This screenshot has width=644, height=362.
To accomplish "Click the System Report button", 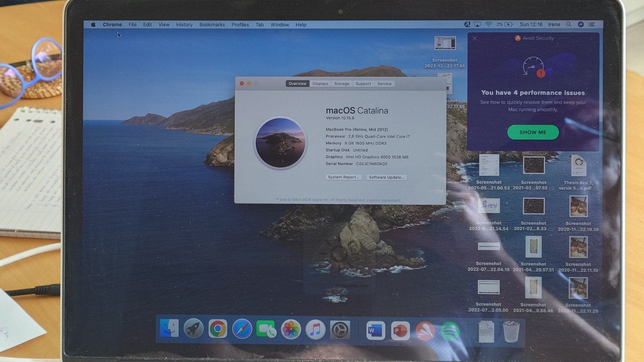I will [343, 177].
